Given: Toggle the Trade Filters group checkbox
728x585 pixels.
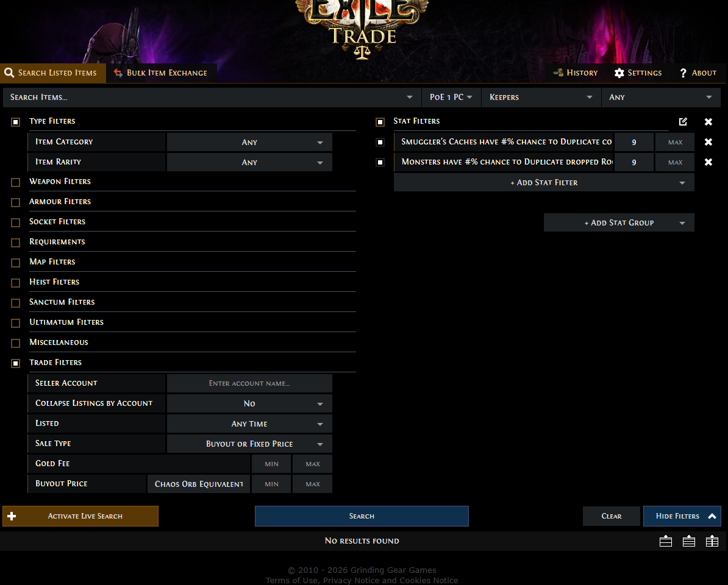Looking at the screenshot, I should [x=16, y=363].
